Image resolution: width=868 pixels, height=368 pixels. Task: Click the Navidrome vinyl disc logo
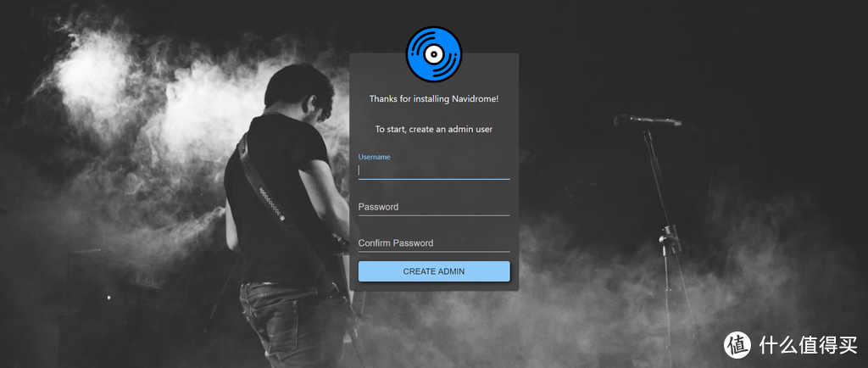[434, 54]
